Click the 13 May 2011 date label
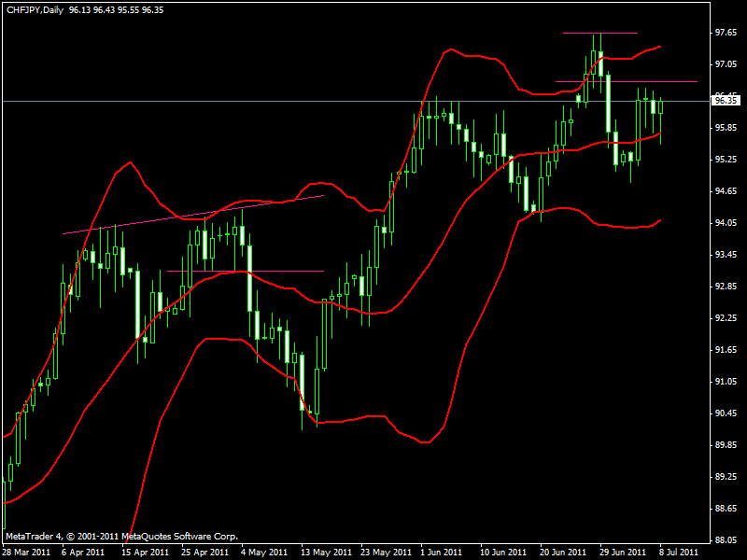This screenshot has width=747, height=560. tap(326, 553)
